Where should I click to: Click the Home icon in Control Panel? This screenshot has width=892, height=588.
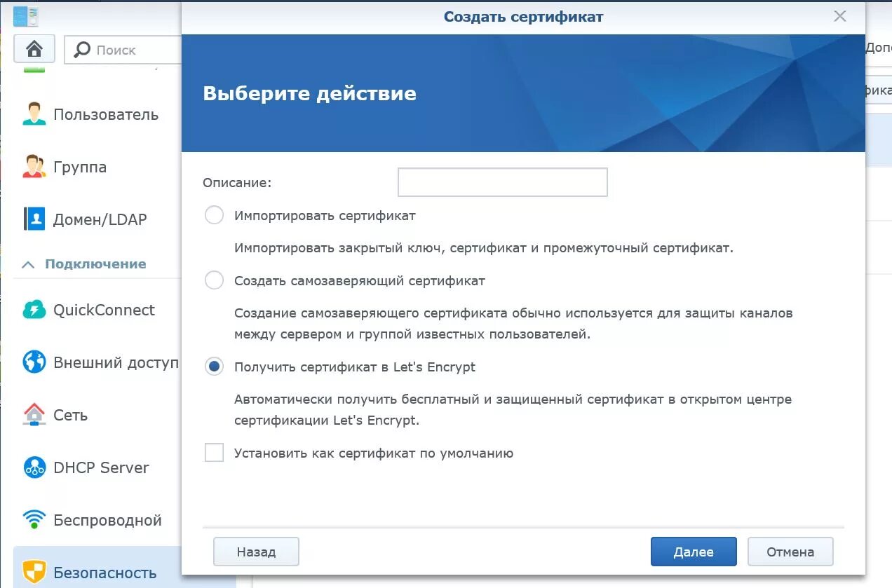(34, 49)
